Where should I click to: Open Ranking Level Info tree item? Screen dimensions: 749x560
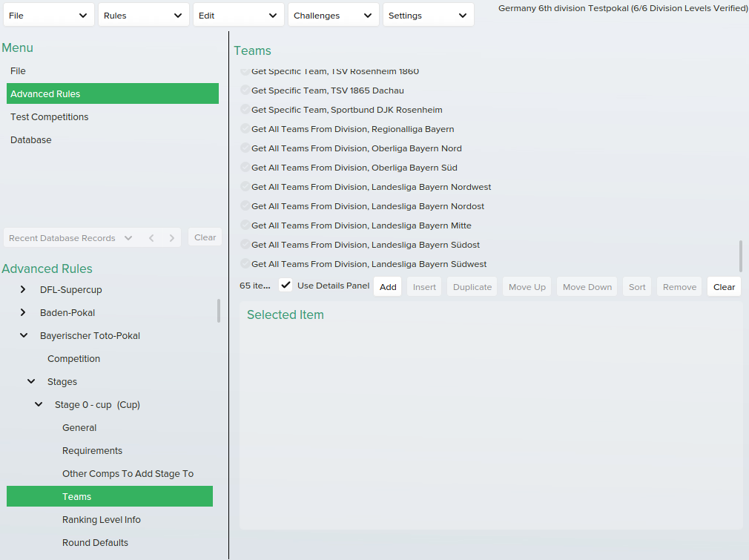(102, 519)
